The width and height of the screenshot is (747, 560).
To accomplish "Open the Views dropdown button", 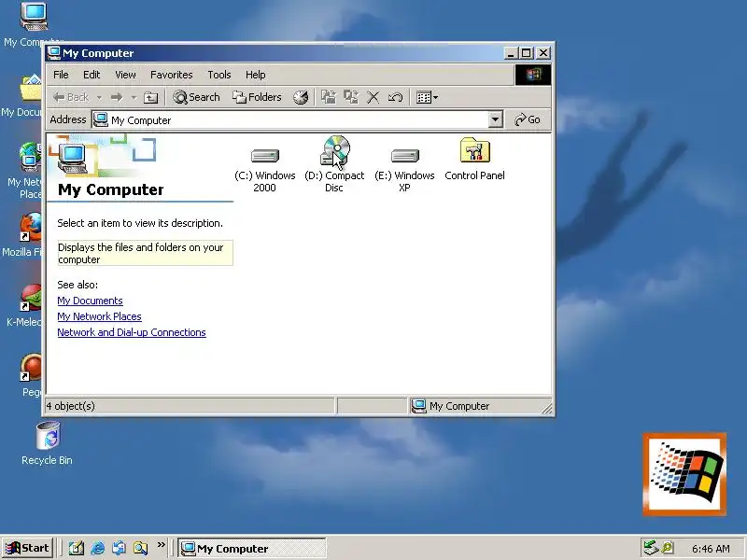I will point(427,98).
